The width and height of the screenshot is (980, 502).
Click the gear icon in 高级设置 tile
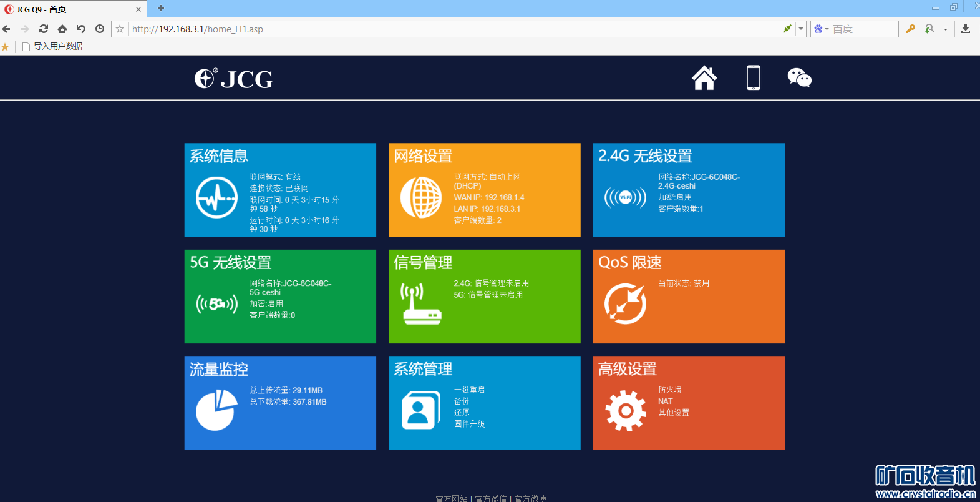pyautogui.click(x=625, y=410)
